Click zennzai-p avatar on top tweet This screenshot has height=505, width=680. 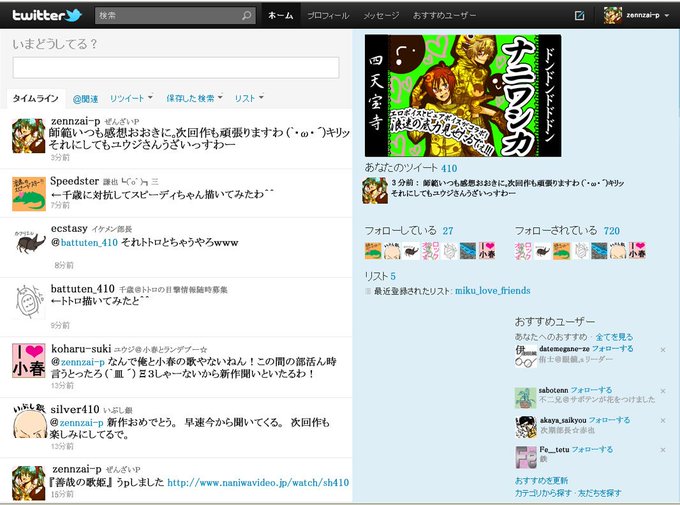(29, 136)
